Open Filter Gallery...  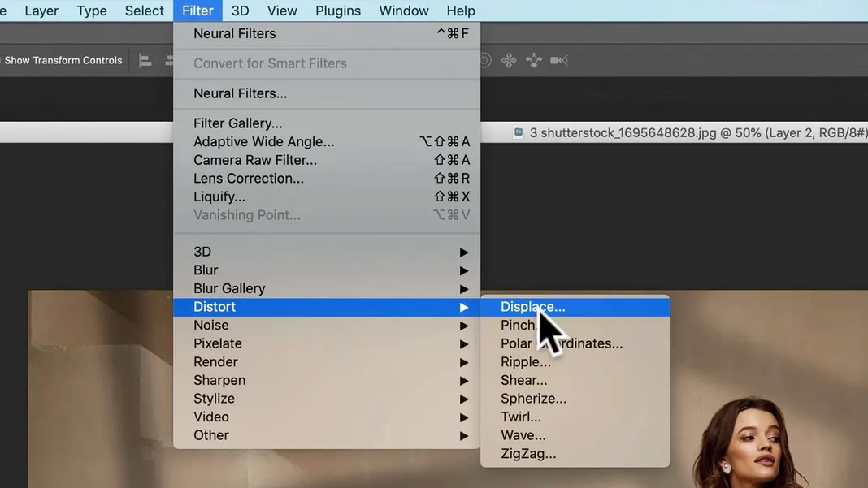tap(327, 123)
